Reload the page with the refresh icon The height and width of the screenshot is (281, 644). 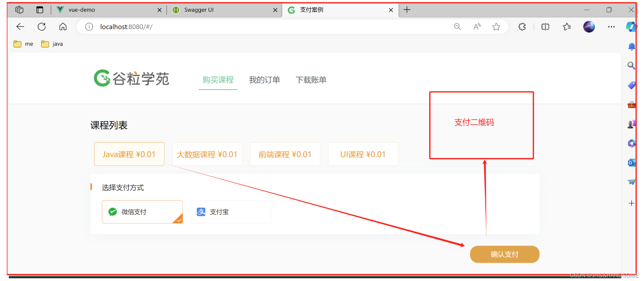42,26
